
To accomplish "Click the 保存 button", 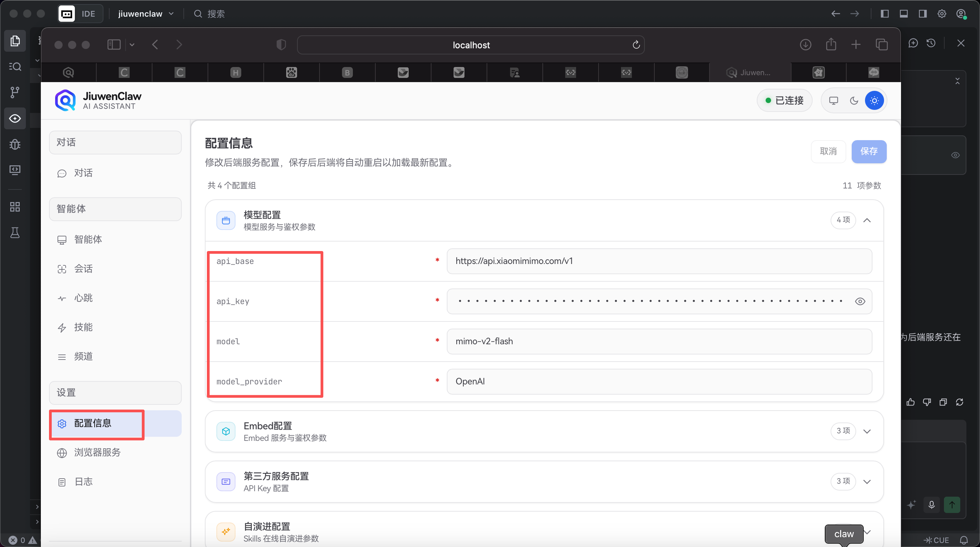I will 869,151.
